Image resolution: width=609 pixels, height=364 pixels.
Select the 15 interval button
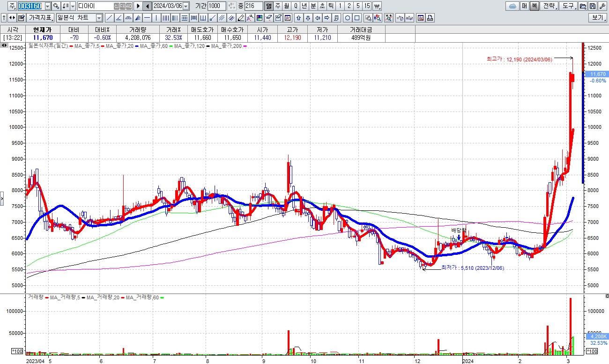tap(367, 6)
